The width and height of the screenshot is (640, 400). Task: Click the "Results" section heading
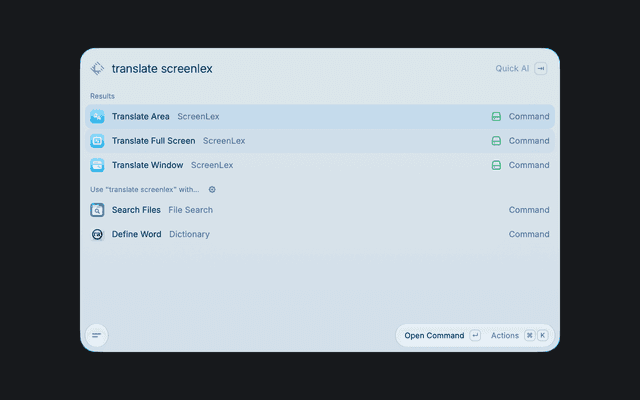tap(102, 96)
